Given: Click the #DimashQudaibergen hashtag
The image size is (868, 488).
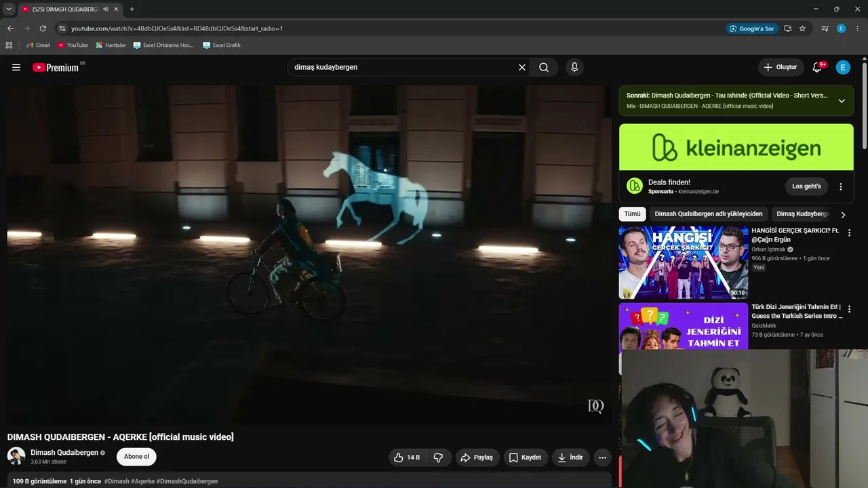Looking at the screenshot, I should pyautogui.click(x=187, y=481).
